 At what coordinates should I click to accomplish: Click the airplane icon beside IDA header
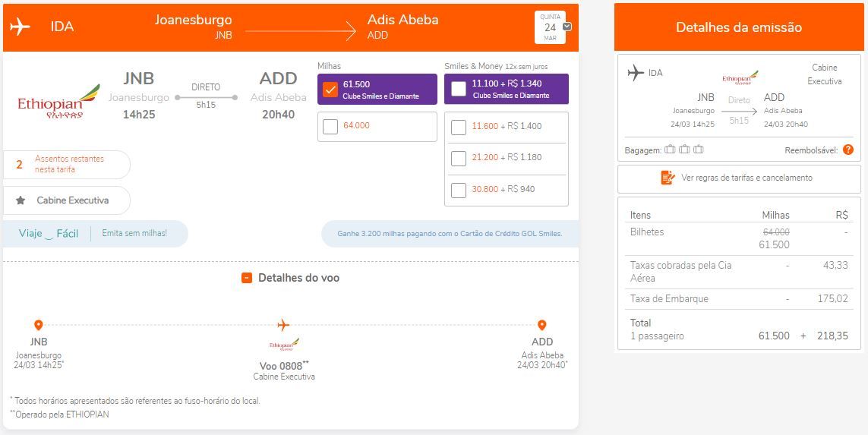click(x=20, y=27)
